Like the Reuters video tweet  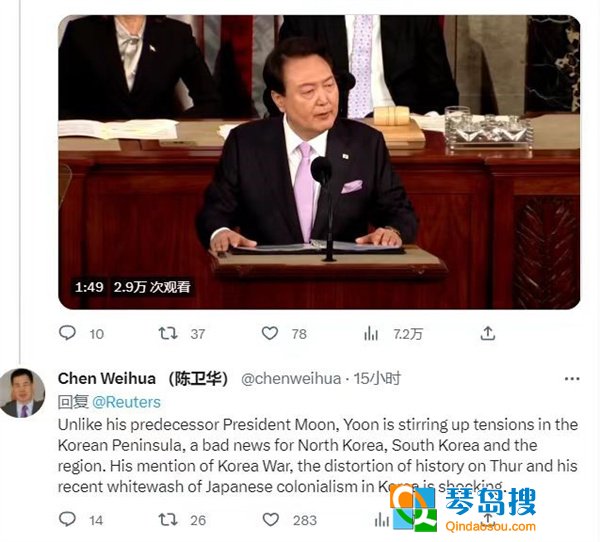coord(270,333)
